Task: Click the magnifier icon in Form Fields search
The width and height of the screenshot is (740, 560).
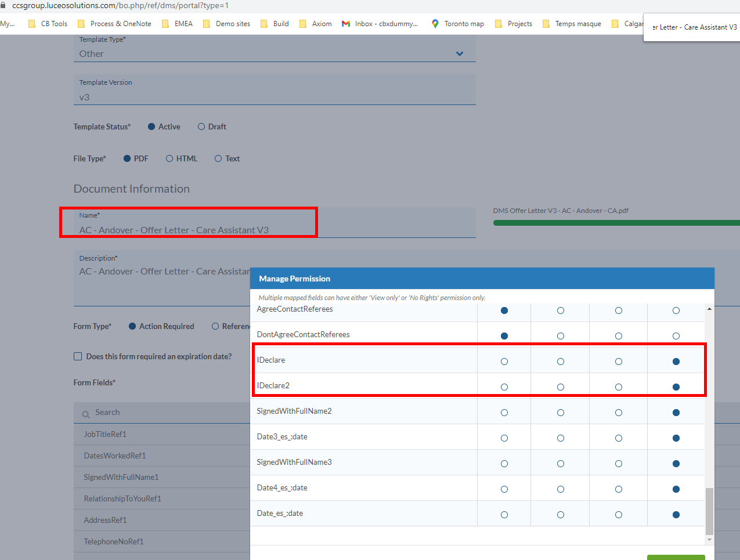Action: pyautogui.click(x=86, y=414)
